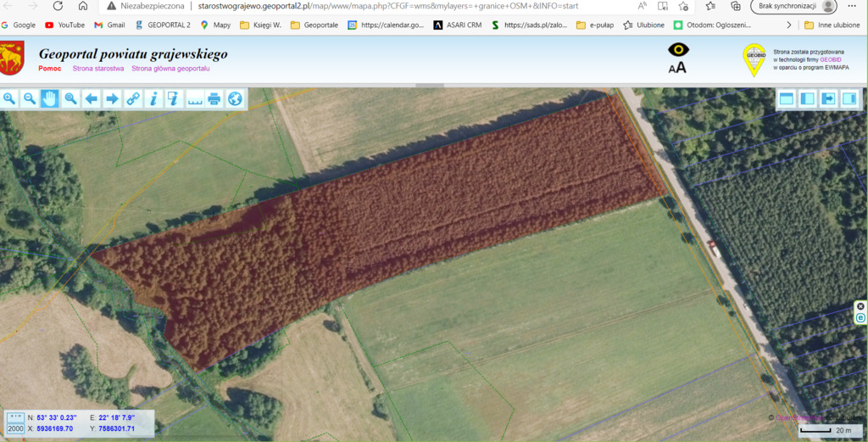This screenshot has height=442, width=868.
Task: Open Strona starostwa link
Action: [98, 68]
